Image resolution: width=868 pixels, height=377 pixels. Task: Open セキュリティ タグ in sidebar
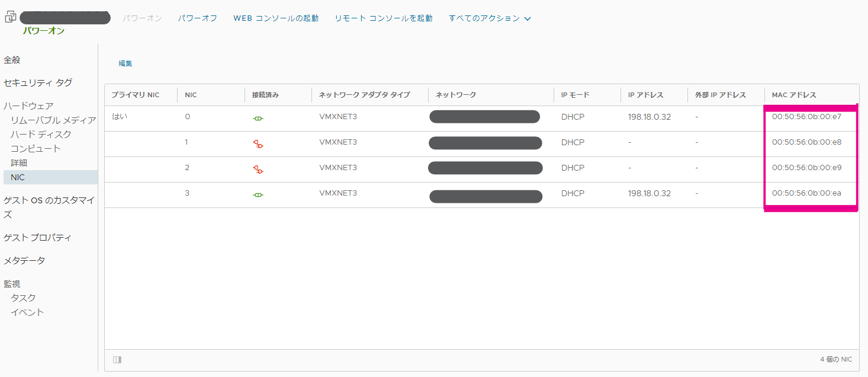[38, 82]
